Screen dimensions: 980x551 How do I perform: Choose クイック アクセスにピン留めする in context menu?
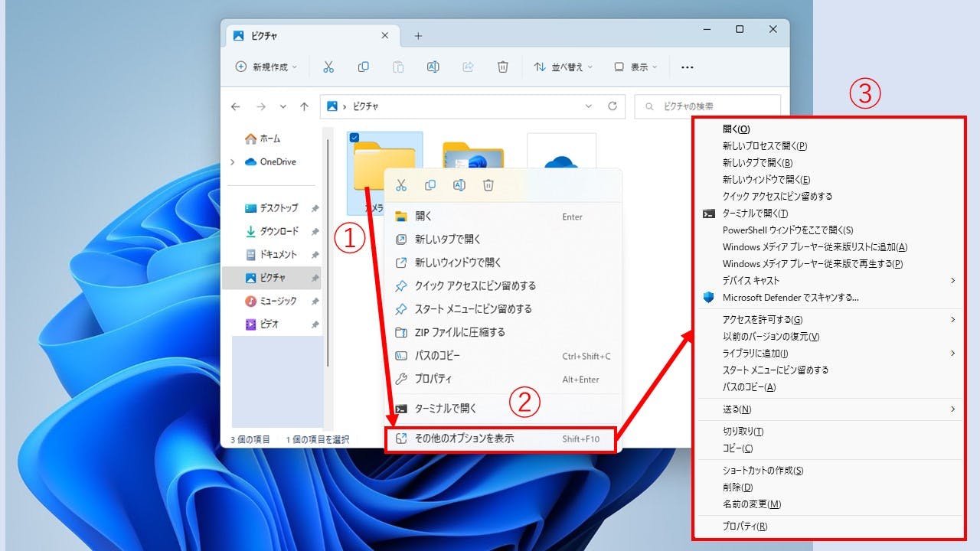[x=502, y=285]
